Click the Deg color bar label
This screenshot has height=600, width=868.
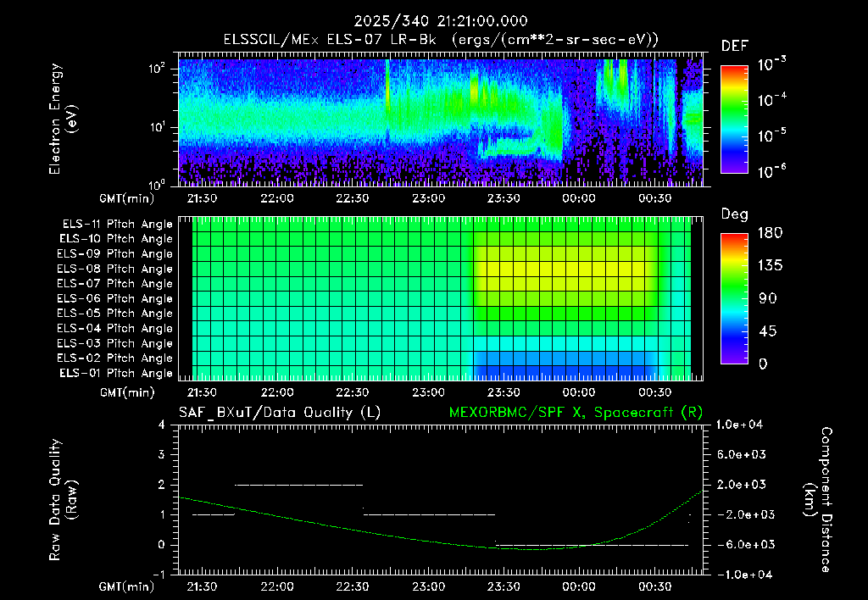pos(734,214)
